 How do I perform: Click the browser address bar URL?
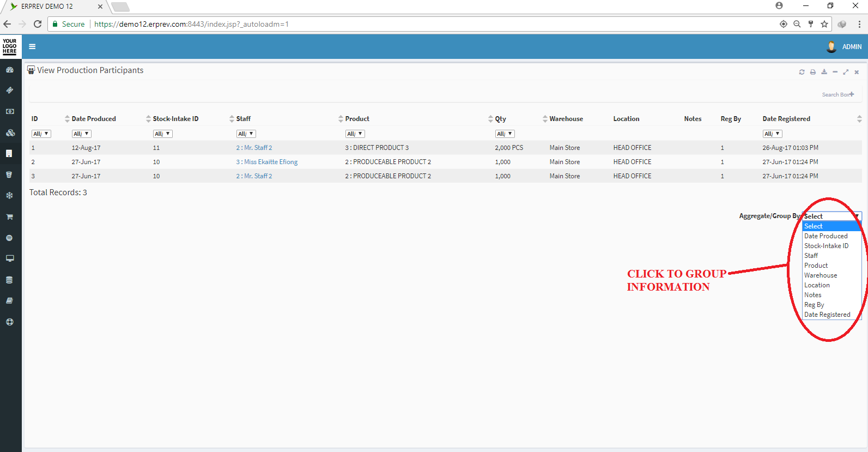point(191,24)
